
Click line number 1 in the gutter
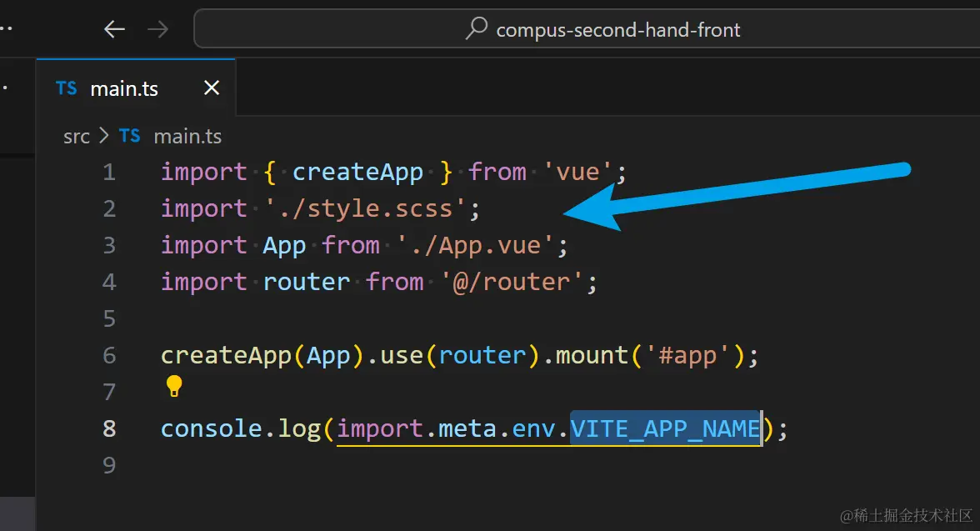[x=109, y=172]
